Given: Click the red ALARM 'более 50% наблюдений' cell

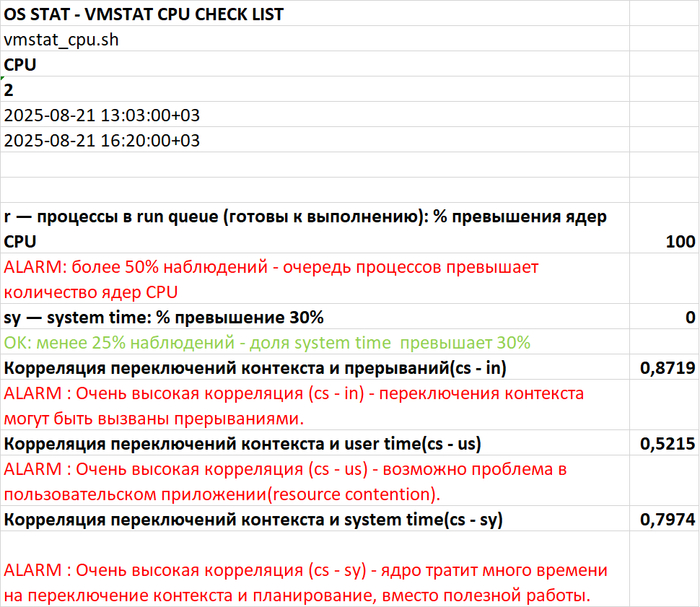Looking at the screenshot, I should 272,280.
